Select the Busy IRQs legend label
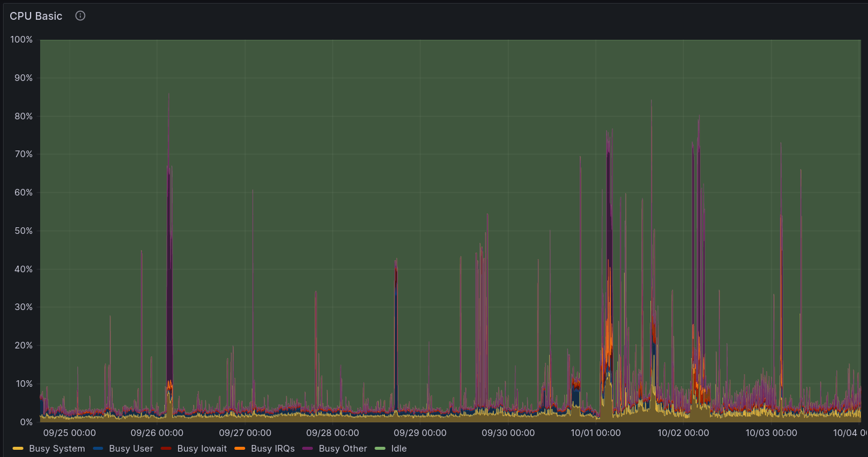This screenshot has width=868, height=457. [x=273, y=449]
